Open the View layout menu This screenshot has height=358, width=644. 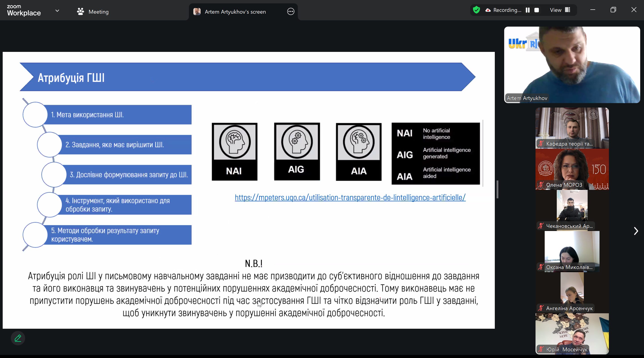click(560, 10)
